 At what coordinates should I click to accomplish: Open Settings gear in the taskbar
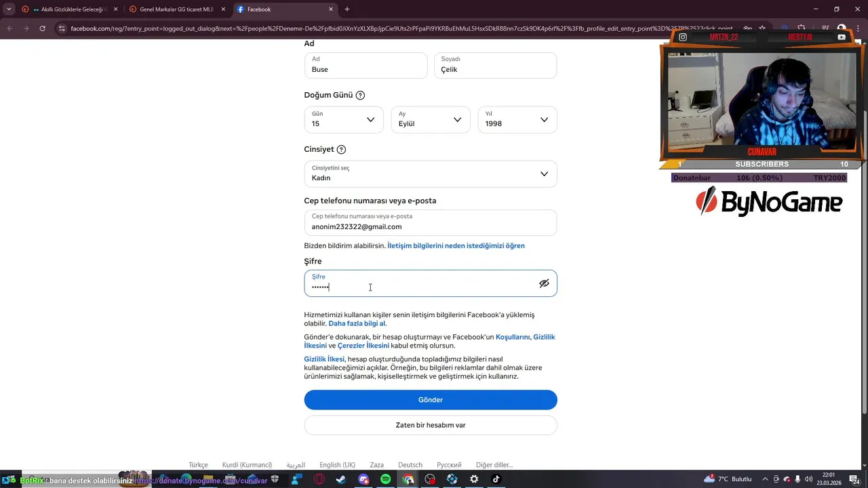click(x=474, y=479)
